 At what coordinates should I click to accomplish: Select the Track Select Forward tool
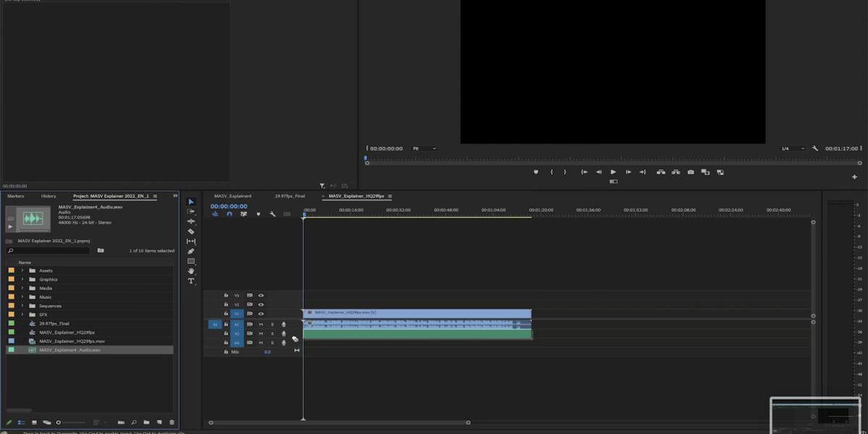[191, 211]
